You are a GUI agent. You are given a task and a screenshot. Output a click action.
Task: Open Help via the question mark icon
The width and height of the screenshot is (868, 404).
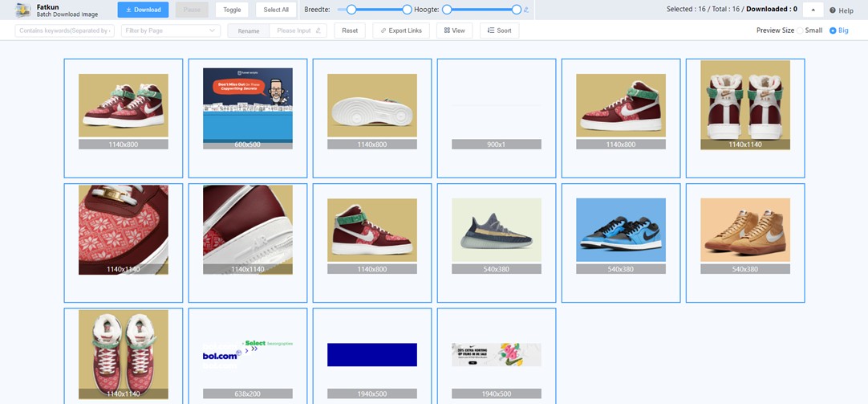[x=832, y=10]
